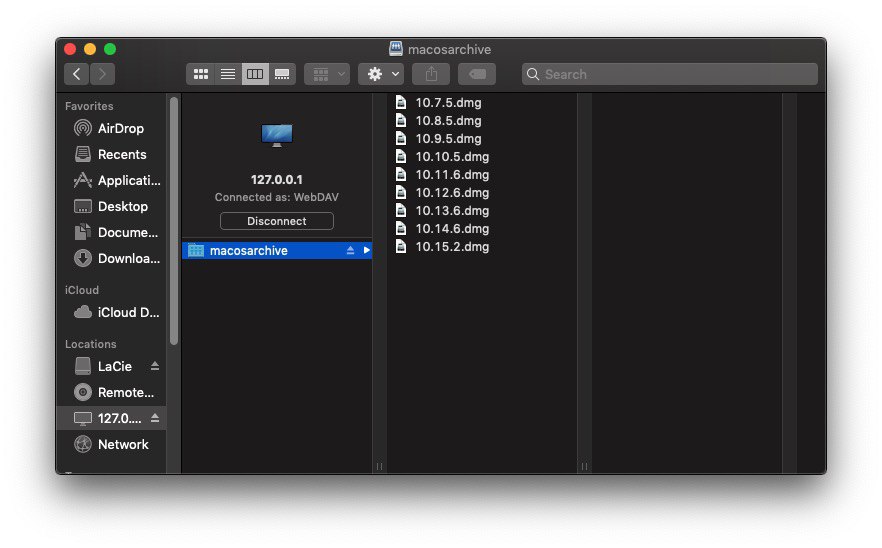Go back with the left chevron button
Viewport: 882px width, 548px height.
[76, 74]
